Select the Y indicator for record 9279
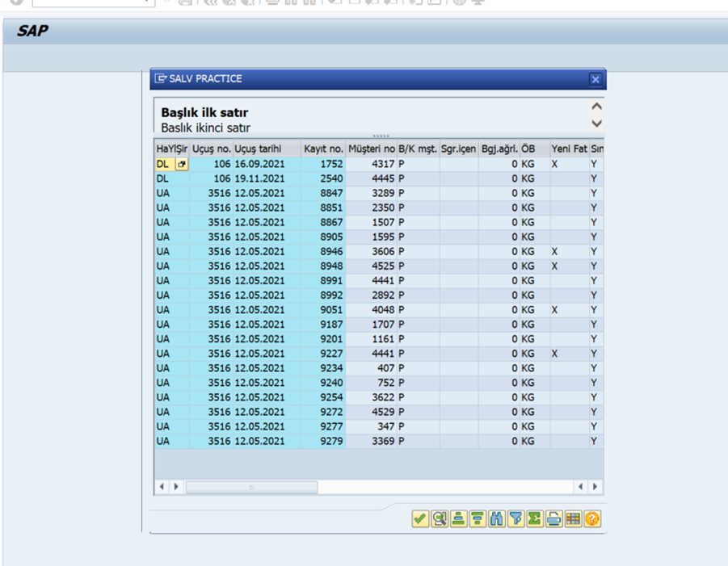Image resolution: width=728 pixels, height=566 pixels. (592, 442)
